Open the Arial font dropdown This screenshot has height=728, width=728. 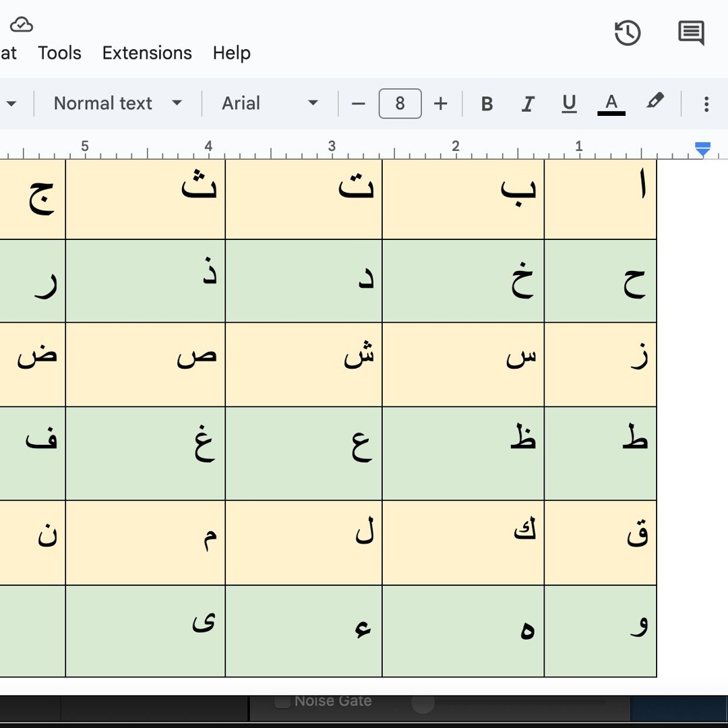point(270,103)
